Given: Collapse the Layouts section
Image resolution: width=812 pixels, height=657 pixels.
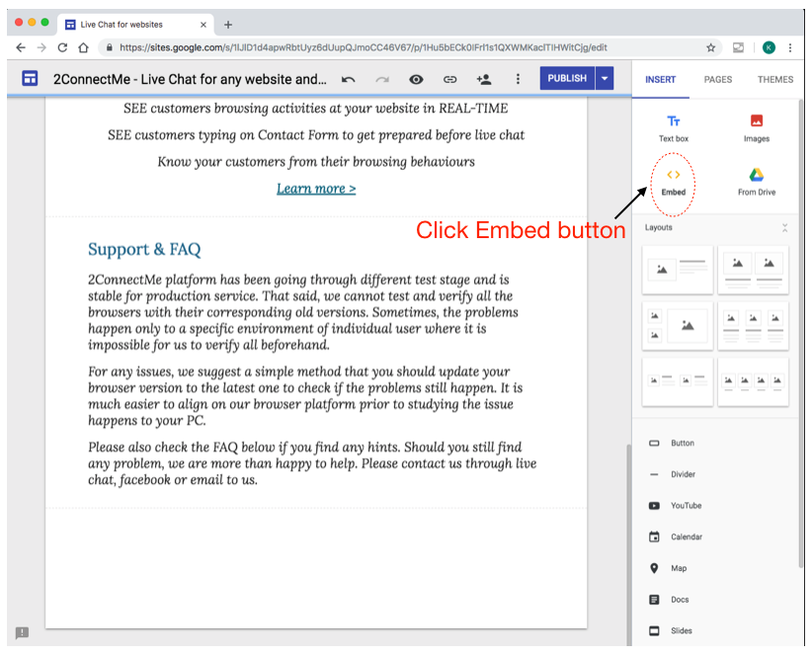Looking at the screenshot, I should tap(784, 228).
